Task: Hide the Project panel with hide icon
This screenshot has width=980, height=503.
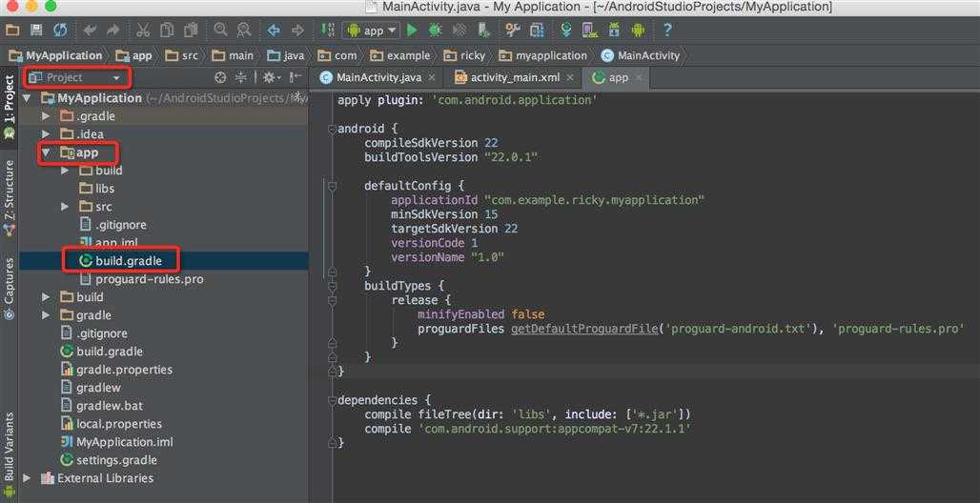Action: [x=296, y=77]
